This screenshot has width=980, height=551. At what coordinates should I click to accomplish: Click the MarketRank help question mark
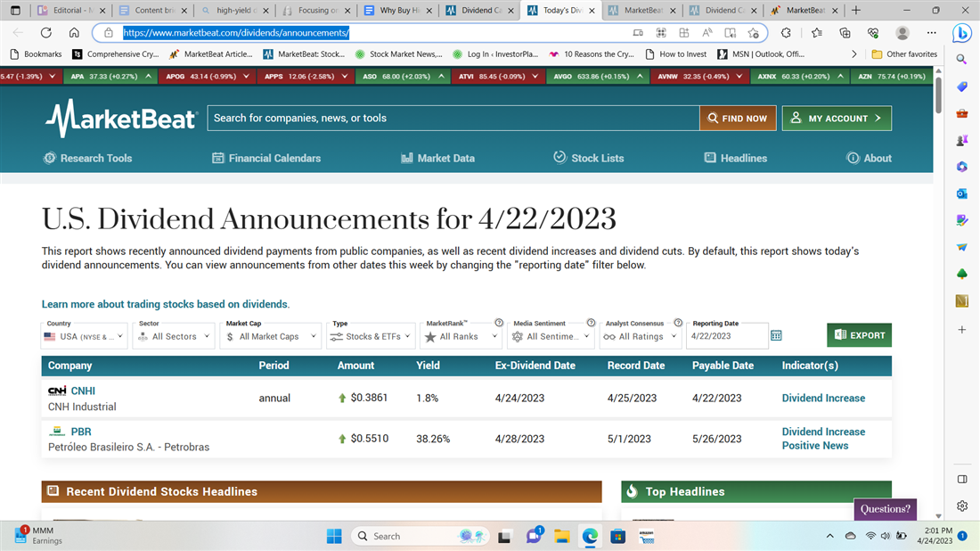(499, 323)
